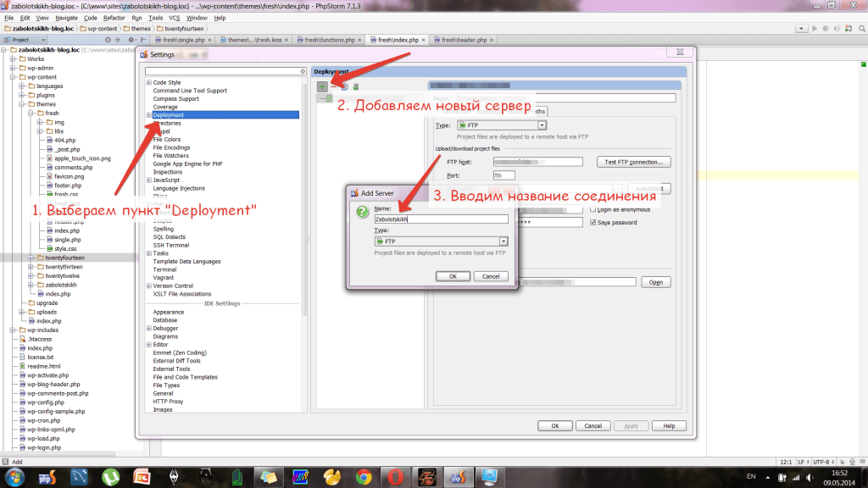Open the File menu
Screen dimensions: 868x488
(x=8, y=19)
